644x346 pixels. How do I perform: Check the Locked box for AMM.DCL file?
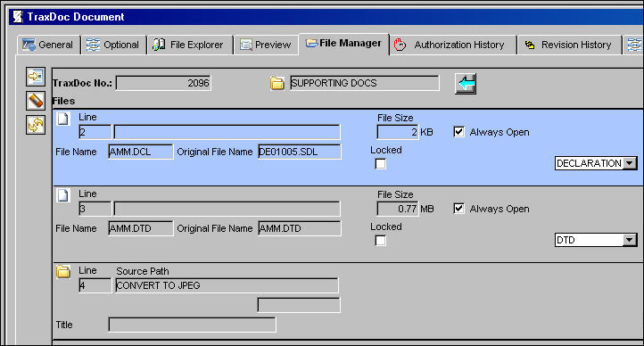[381, 164]
